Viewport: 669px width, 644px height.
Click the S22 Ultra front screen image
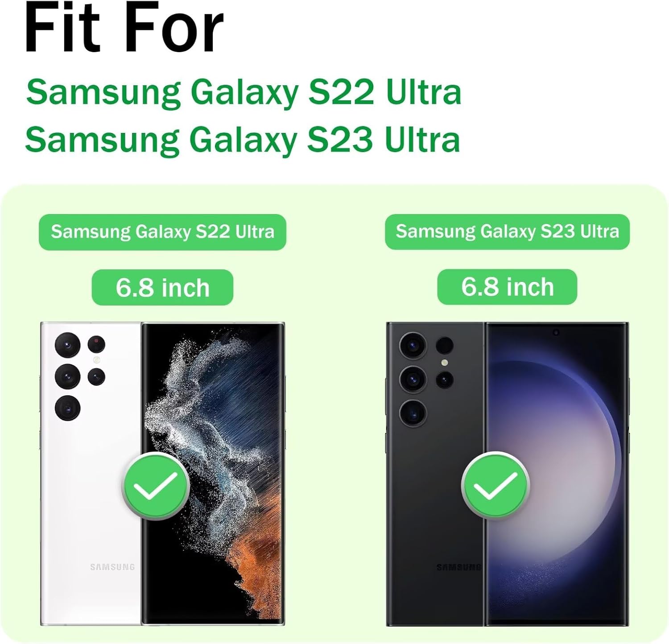click(213, 474)
